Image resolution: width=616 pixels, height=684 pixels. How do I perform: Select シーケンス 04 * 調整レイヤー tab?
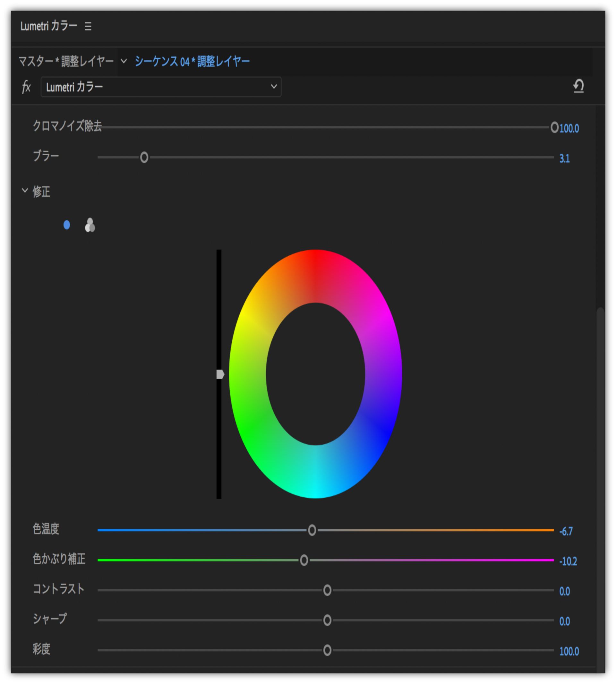pos(192,62)
